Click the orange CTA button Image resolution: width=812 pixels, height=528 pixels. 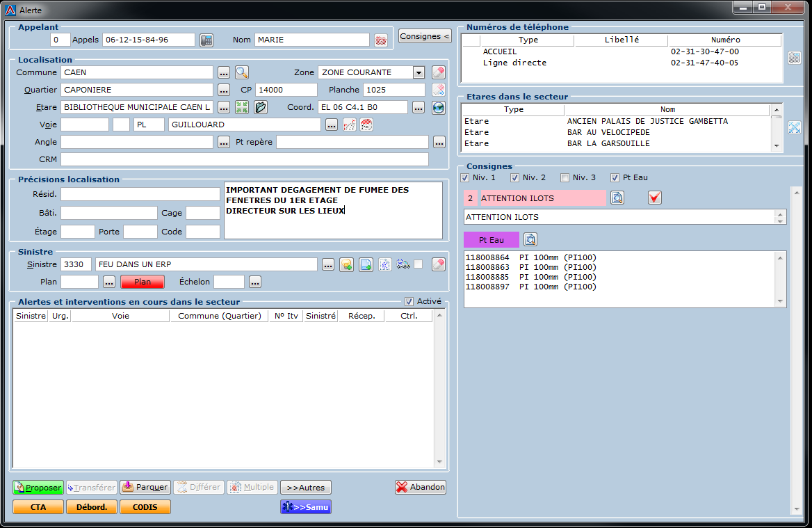click(38, 507)
